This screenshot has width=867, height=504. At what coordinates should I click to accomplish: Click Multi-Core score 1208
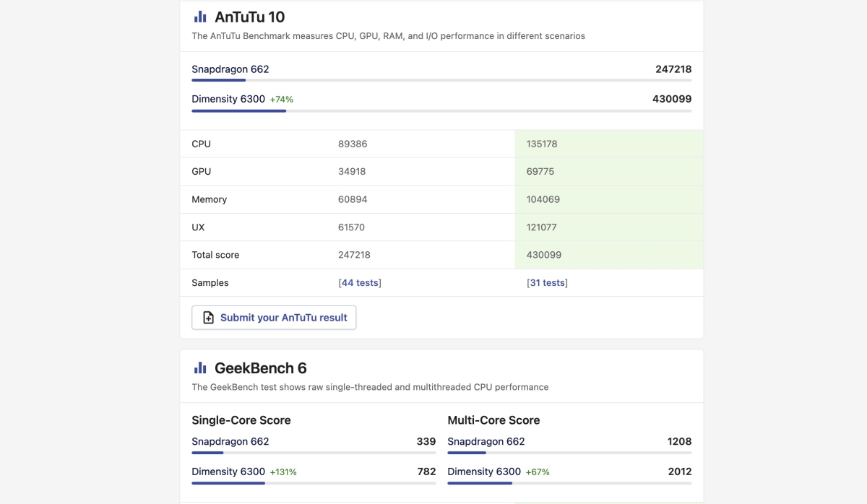click(x=680, y=441)
